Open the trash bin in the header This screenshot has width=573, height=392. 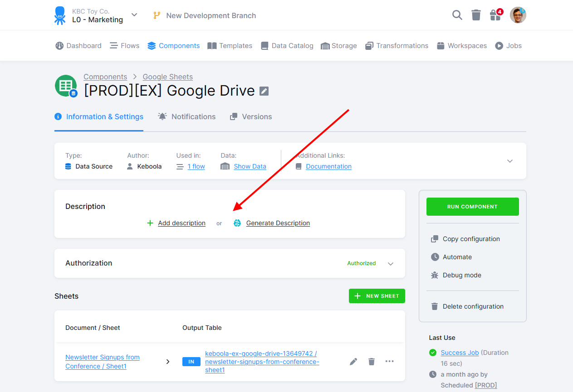(x=476, y=15)
